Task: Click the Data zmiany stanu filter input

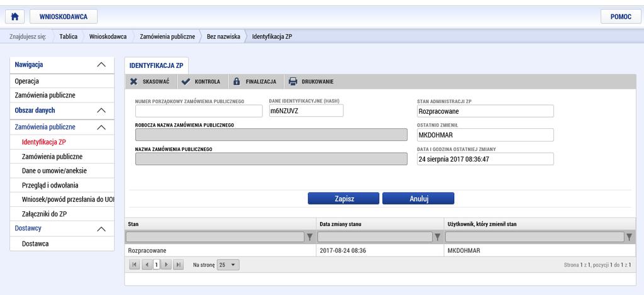Action: [x=375, y=237]
